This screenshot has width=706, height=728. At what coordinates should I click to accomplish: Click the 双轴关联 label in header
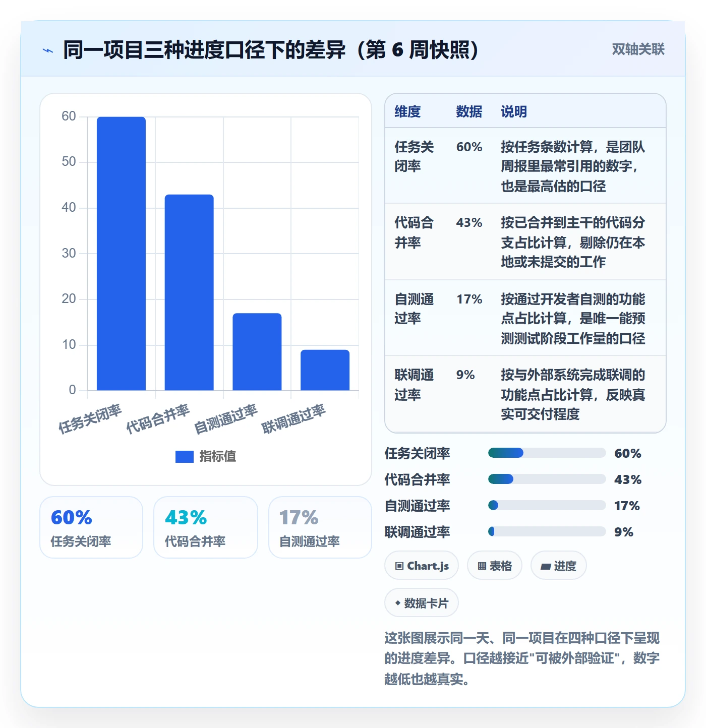point(638,49)
